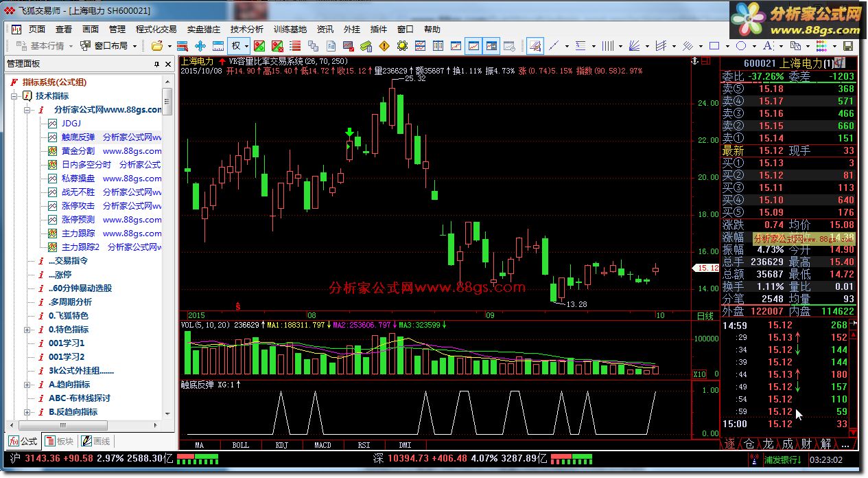Click the F10 document toolbar icon
868x478 pixels.
point(331,46)
